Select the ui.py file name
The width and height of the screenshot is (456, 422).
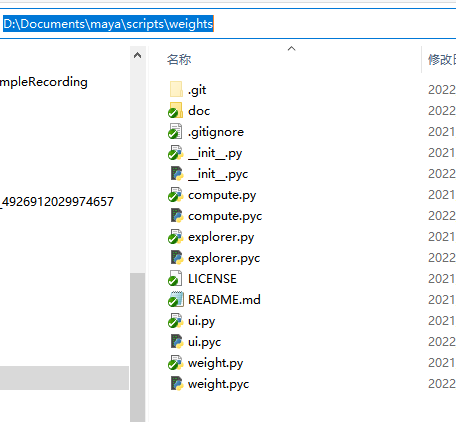point(201,321)
